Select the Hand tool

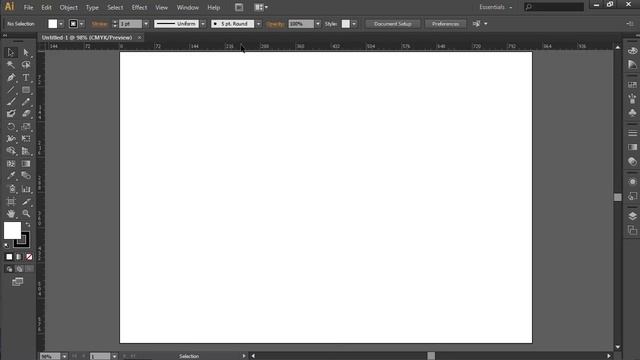coord(11,213)
